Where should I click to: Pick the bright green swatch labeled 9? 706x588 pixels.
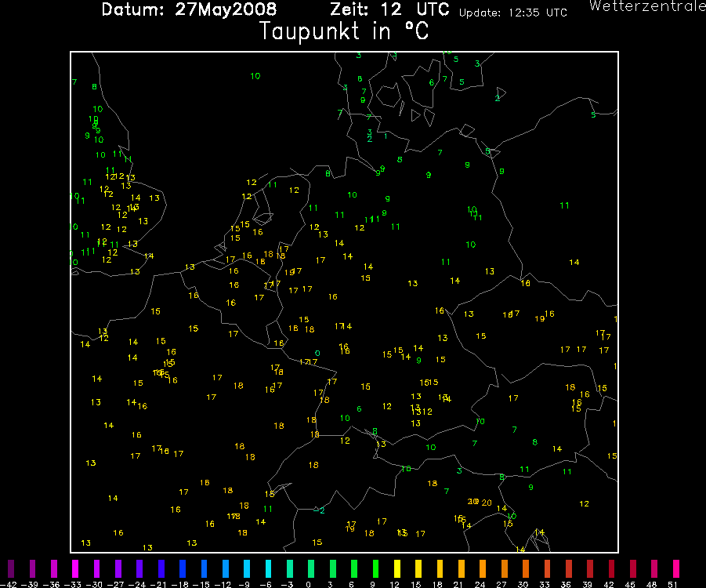(x=375, y=568)
